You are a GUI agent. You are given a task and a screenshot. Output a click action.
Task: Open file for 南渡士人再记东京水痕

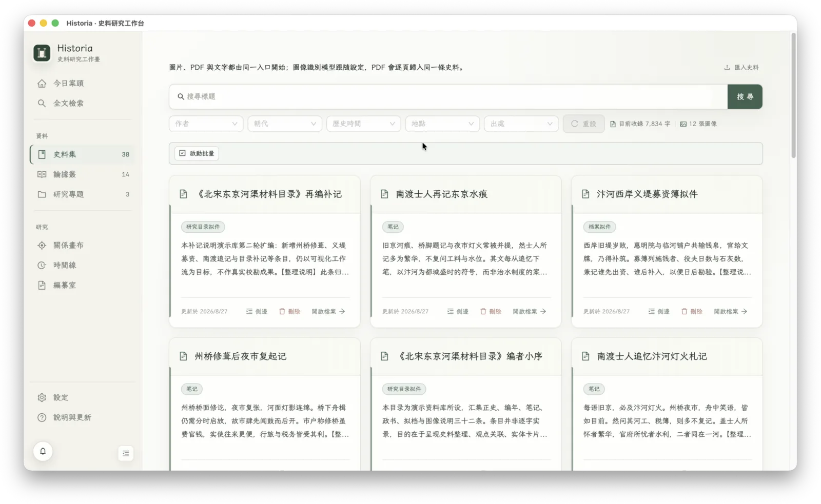pyautogui.click(x=530, y=311)
